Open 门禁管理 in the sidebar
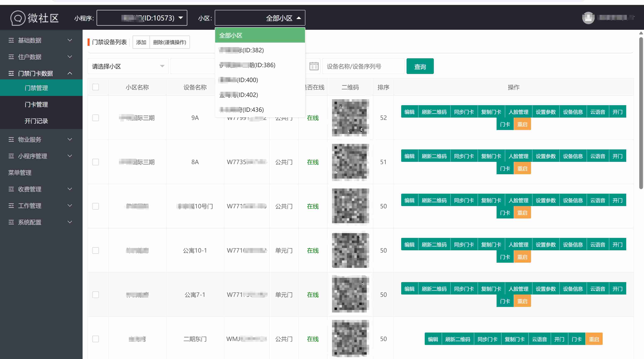The width and height of the screenshot is (644, 359). [41, 88]
